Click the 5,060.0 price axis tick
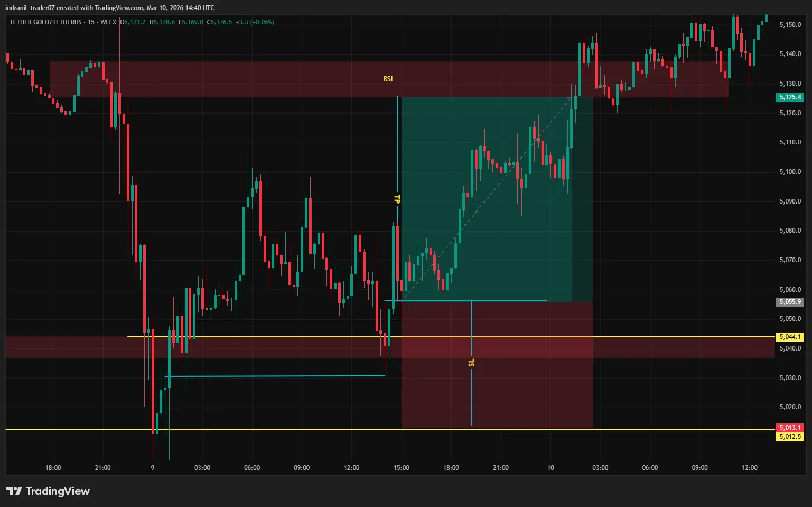812x507 pixels. click(790, 290)
